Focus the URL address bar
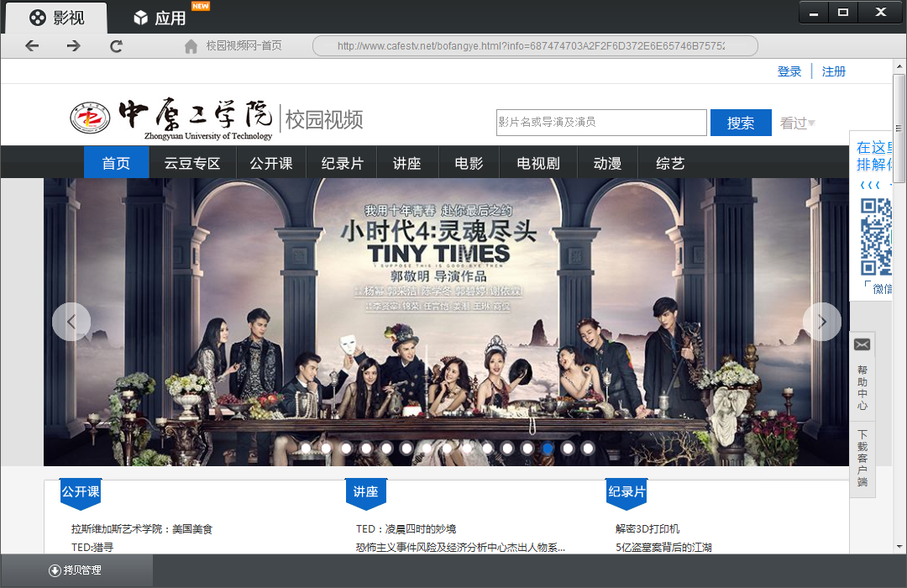This screenshot has width=907, height=588. (x=535, y=45)
